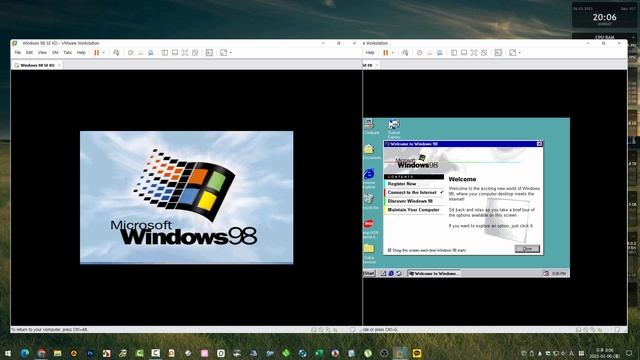Viewport: 640px width, 360px height.
Task: Open VM menu in left VMware window
Action: [x=55, y=53]
